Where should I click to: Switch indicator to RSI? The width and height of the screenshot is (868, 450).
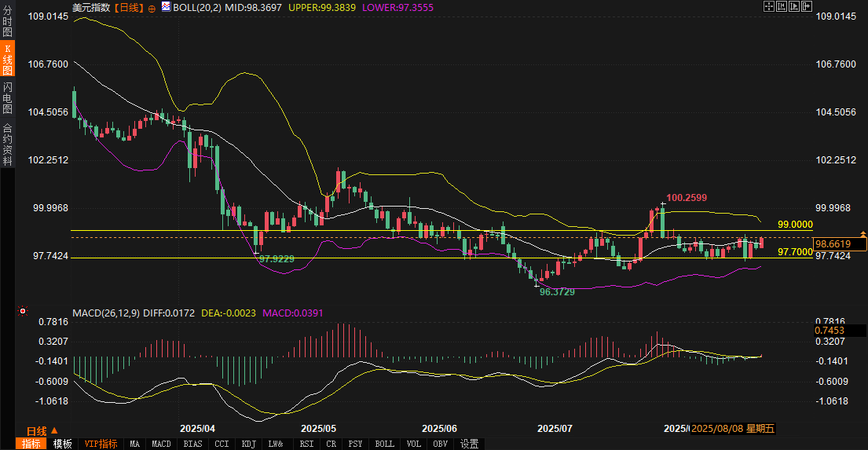coord(306,444)
